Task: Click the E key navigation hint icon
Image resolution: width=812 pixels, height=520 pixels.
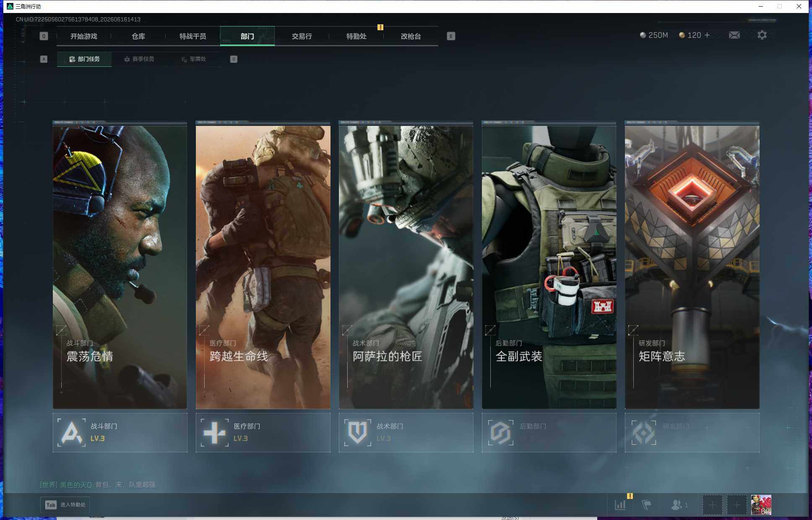Action: (x=451, y=36)
